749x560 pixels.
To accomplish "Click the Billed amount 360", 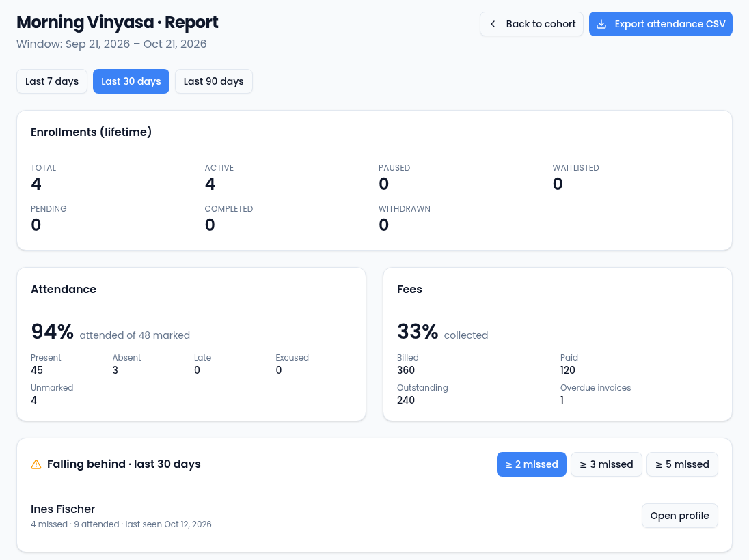I will pyautogui.click(x=405, y=370).
